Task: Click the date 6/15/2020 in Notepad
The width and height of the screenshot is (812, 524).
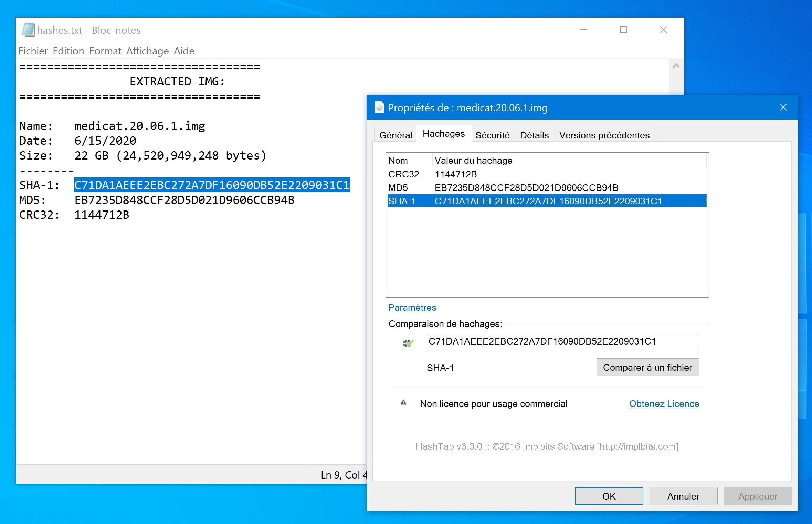Action: pos(105,141)
